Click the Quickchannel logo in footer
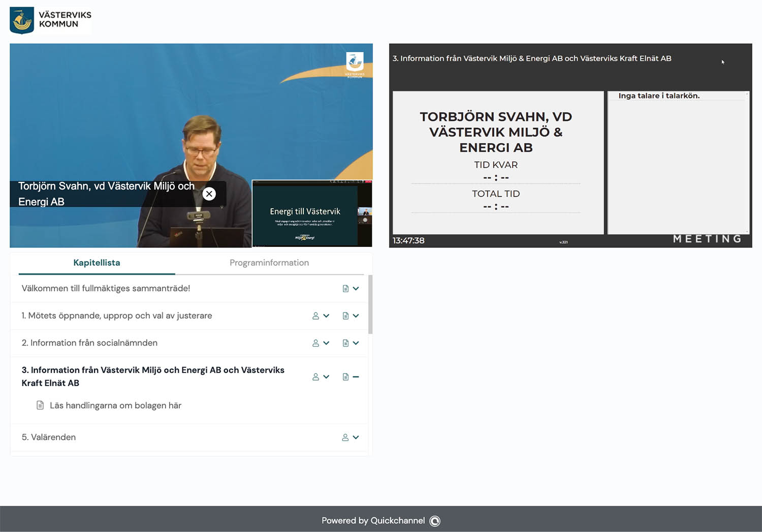Image resolution: width=762 pixels, height=532 pixels. tap(435, 521)
